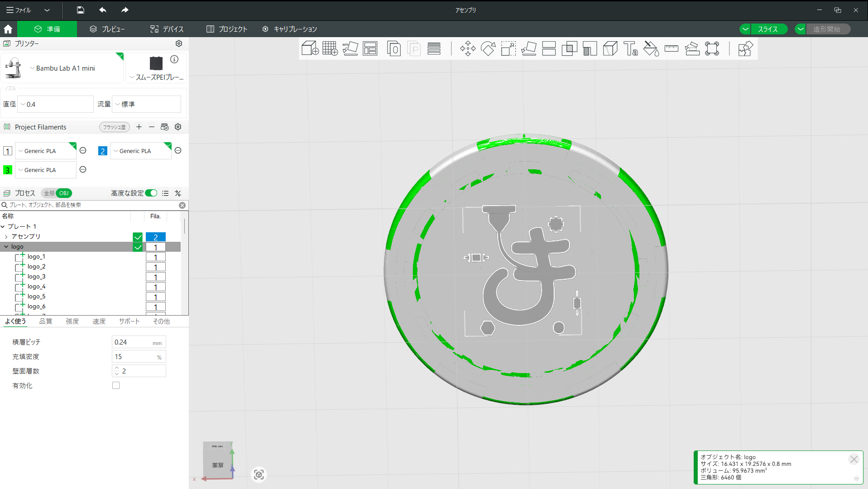
Task: Add a new plate using the grid-plus icon
Action: (330, 48)
